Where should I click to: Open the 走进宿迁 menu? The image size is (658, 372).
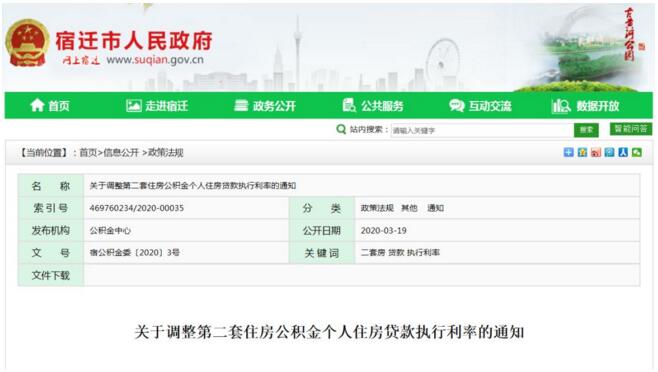157,105
